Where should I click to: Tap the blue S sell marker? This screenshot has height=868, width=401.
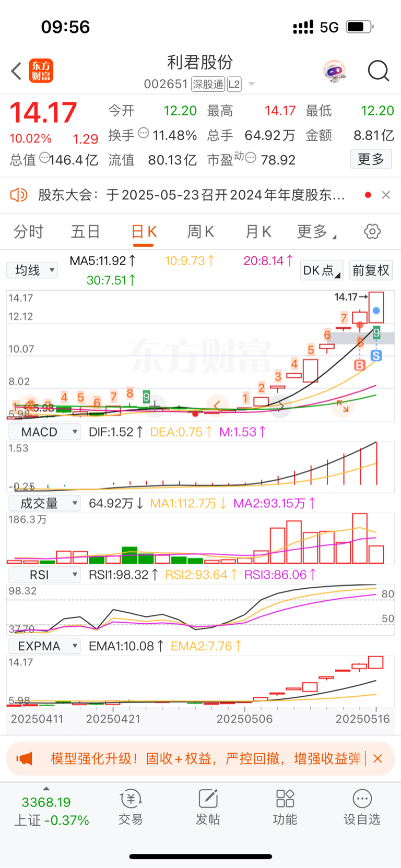click(x=376, y=355)
